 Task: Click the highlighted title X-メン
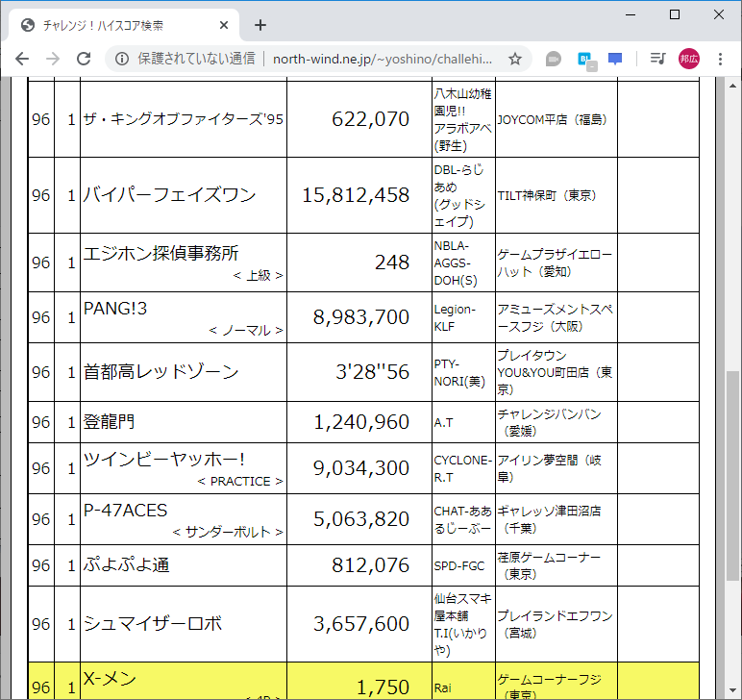110,679
